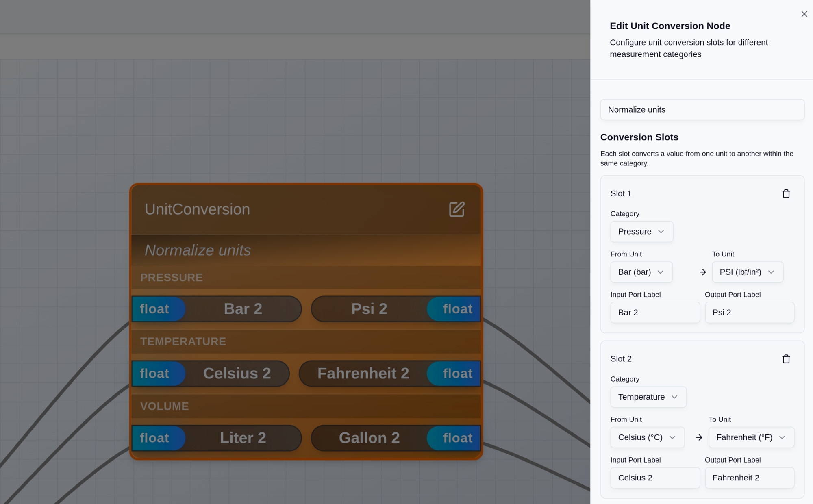Click the Psi 2 output port label field
This screenshot has width=813, height=504.
tap(749, 313)
